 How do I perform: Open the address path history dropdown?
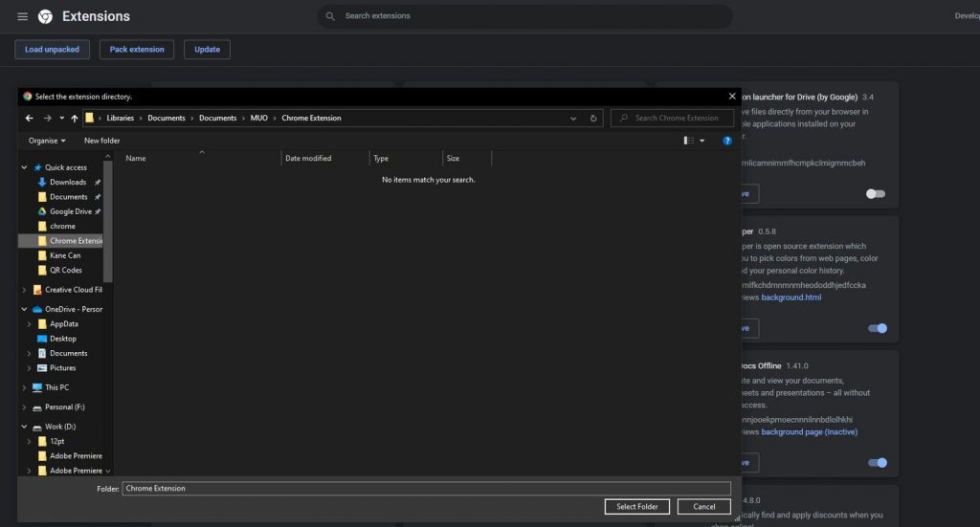(573, 118)
